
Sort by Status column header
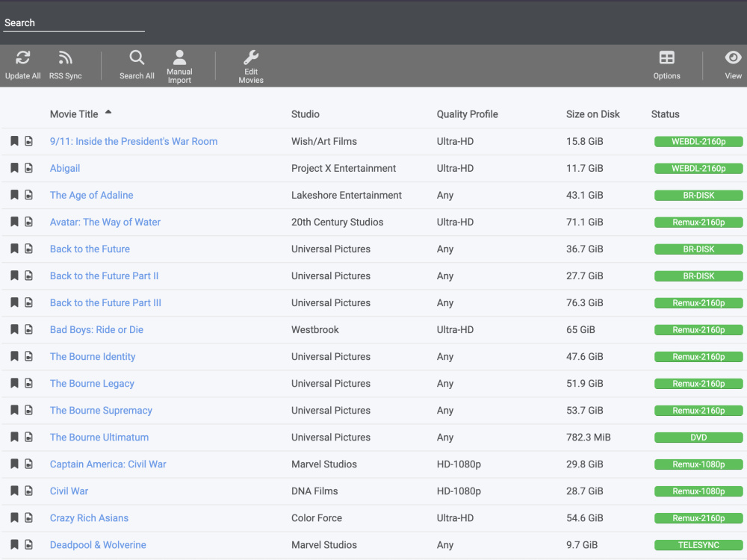(x=665, y=114)
